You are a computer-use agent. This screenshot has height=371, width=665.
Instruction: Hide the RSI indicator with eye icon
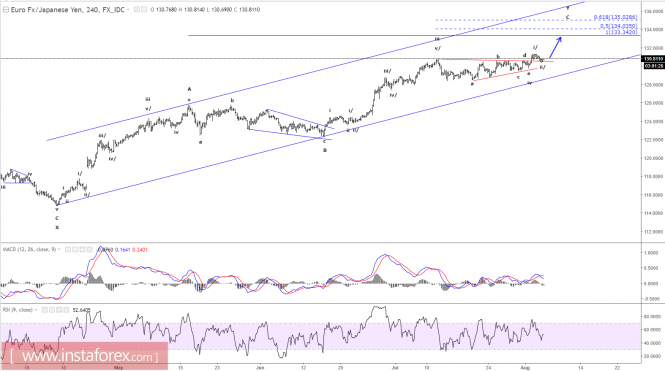45,310
